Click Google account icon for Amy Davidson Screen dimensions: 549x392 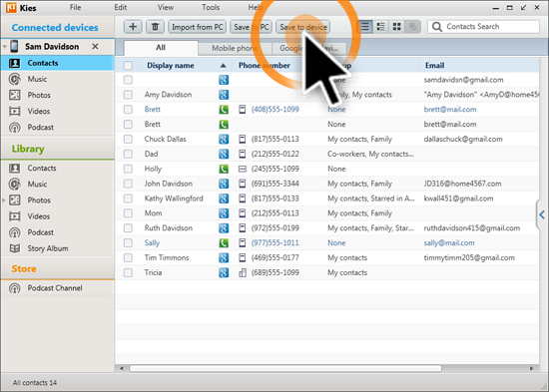click(224, 95)
